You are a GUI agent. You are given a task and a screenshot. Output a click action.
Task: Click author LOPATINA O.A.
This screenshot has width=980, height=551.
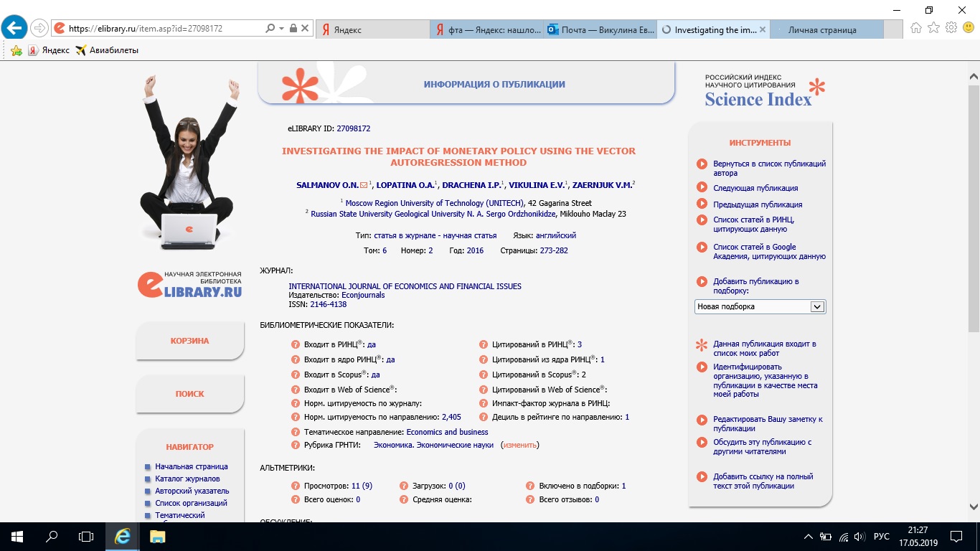(405, 185)
